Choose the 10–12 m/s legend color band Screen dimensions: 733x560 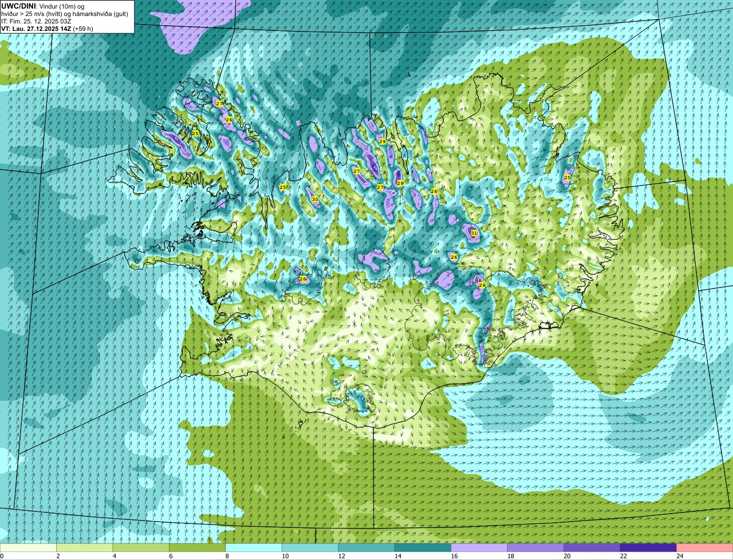pos(310,547)
